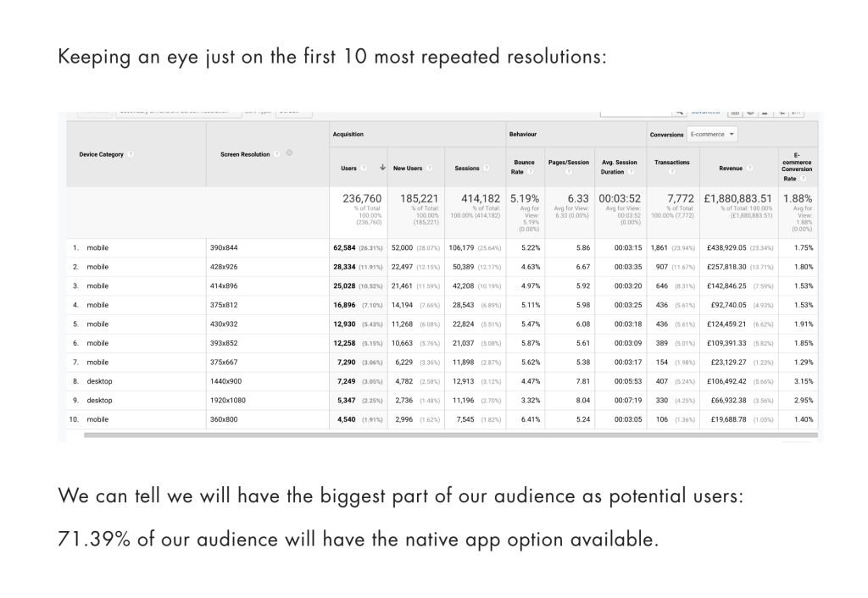Select the 390x844 mobile resolution row

pos(225,247)
